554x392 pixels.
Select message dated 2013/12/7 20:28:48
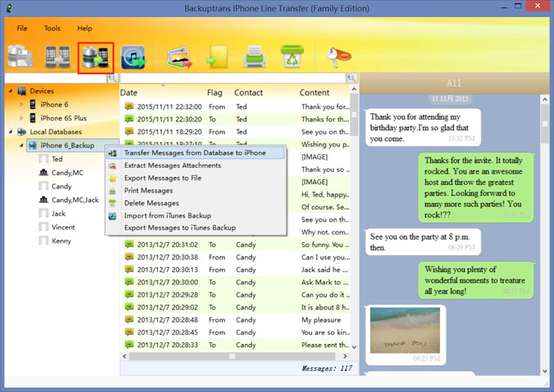pos(236,320)
